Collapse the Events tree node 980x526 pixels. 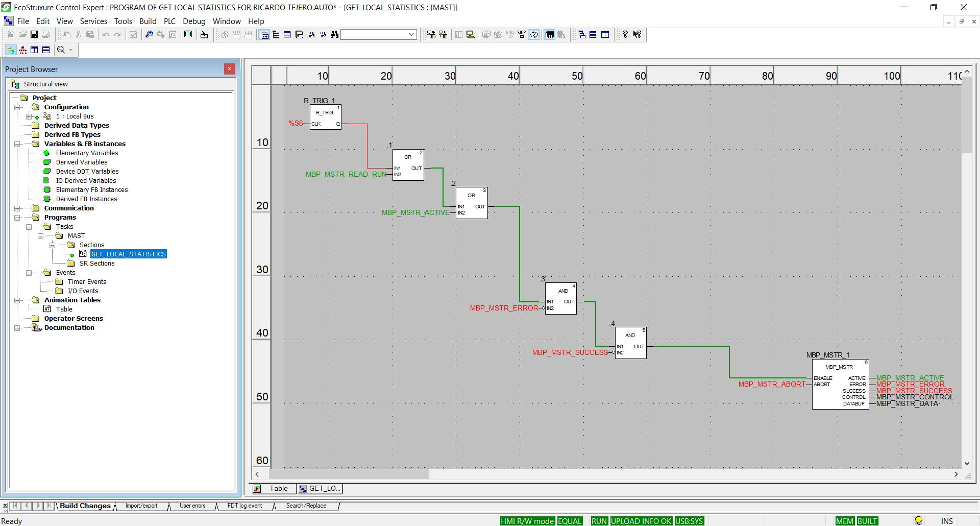click(x=29, y=273)
